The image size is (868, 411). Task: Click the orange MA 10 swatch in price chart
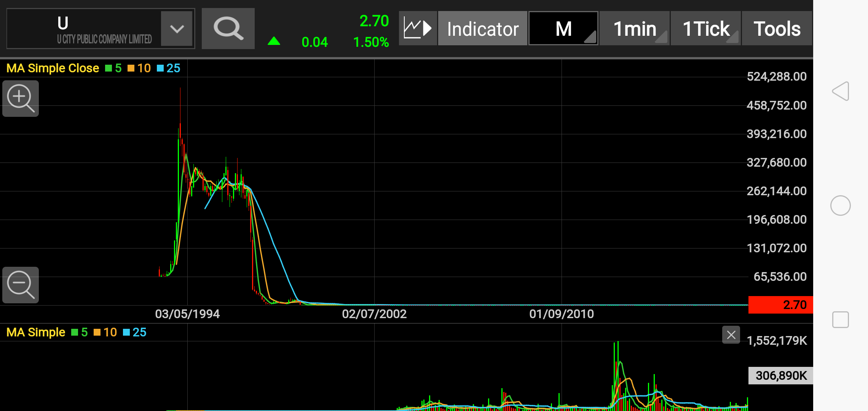coord(131,68)
